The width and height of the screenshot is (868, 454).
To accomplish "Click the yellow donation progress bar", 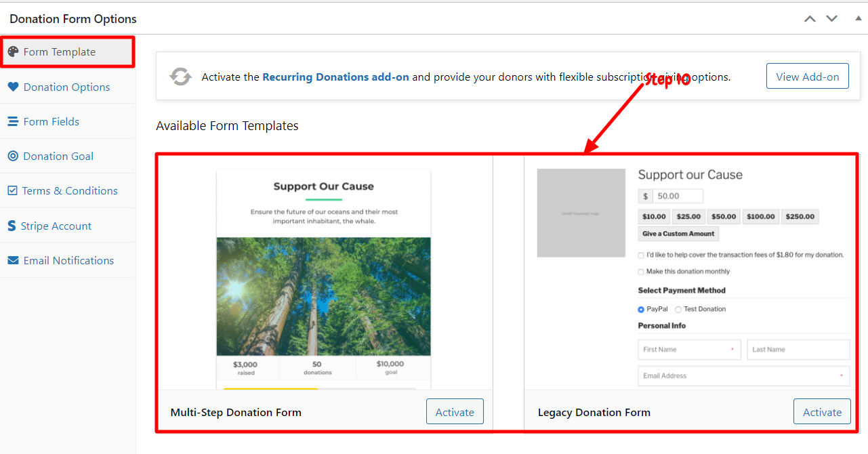I will coord(271,389).
